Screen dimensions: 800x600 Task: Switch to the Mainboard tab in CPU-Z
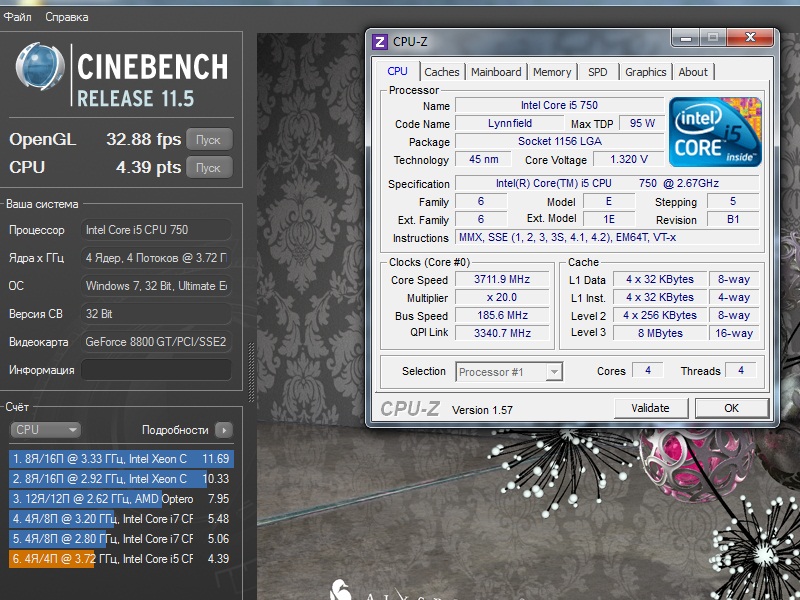496,72
